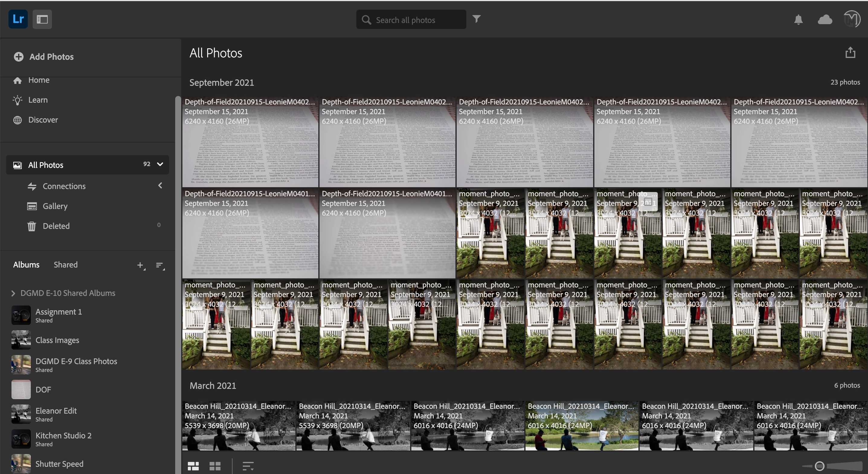This screenshot has width=868, height=474.
Task: Open the sort order menu in bottom bar
Action: [x=248, y=466]
